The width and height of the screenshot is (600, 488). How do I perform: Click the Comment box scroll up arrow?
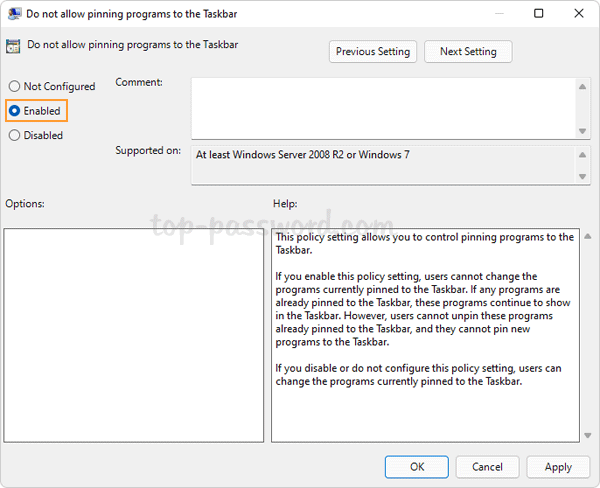pos(583,88)
